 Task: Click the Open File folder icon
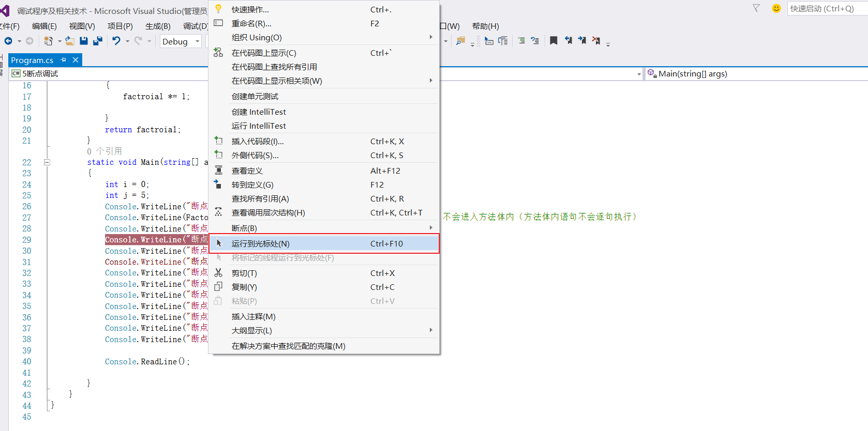[x=70, y=41]
